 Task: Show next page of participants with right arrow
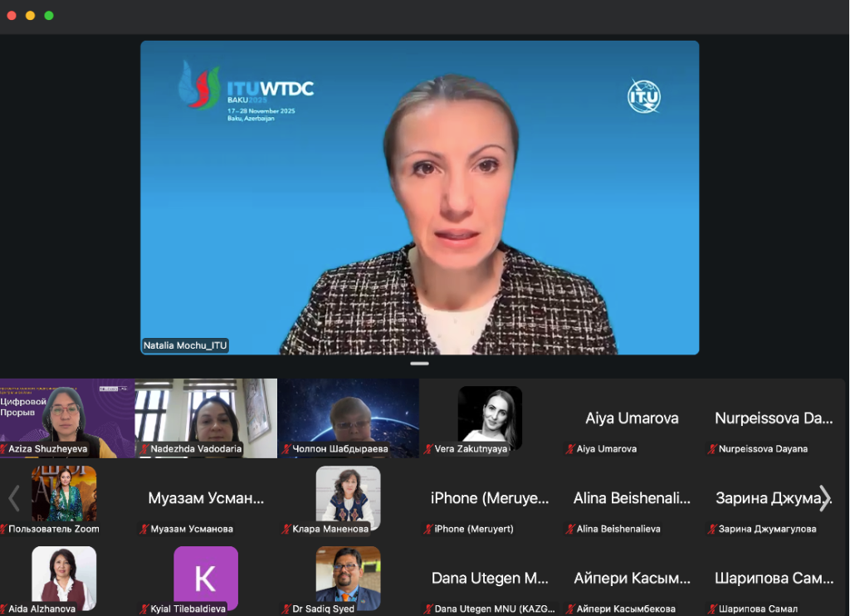(824, 497)
